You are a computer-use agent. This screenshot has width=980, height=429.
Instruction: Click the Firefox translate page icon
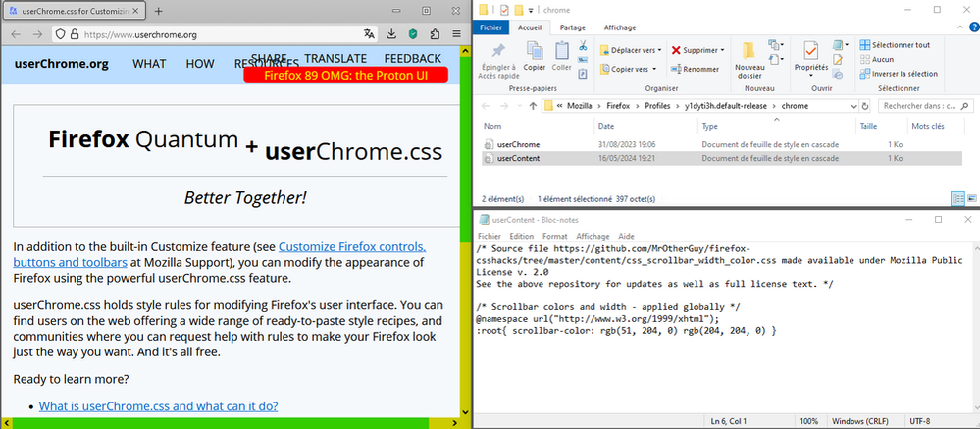point(369,33)
